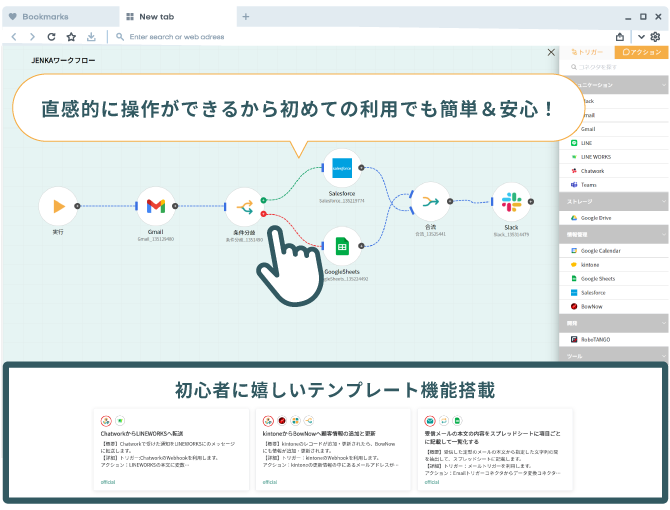Image resolution: width=670 pixels, height=510 pixels.
Task: Click official tag on 受信メール template
Action: click(x=432, y=482)
